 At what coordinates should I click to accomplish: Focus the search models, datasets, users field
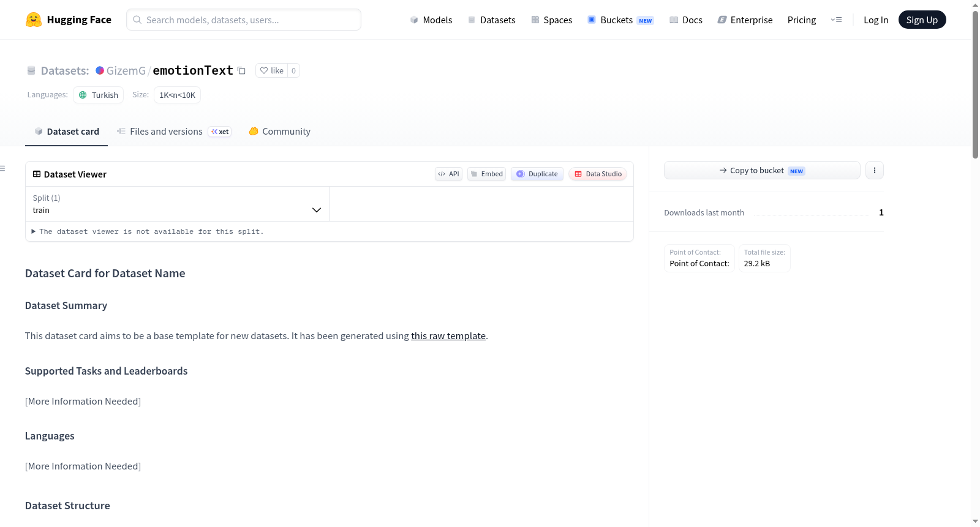tap(244, 20)
